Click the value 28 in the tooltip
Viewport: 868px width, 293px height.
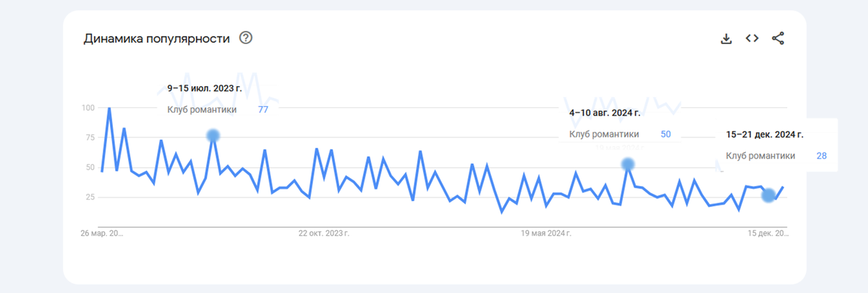[x=822, y=156]
